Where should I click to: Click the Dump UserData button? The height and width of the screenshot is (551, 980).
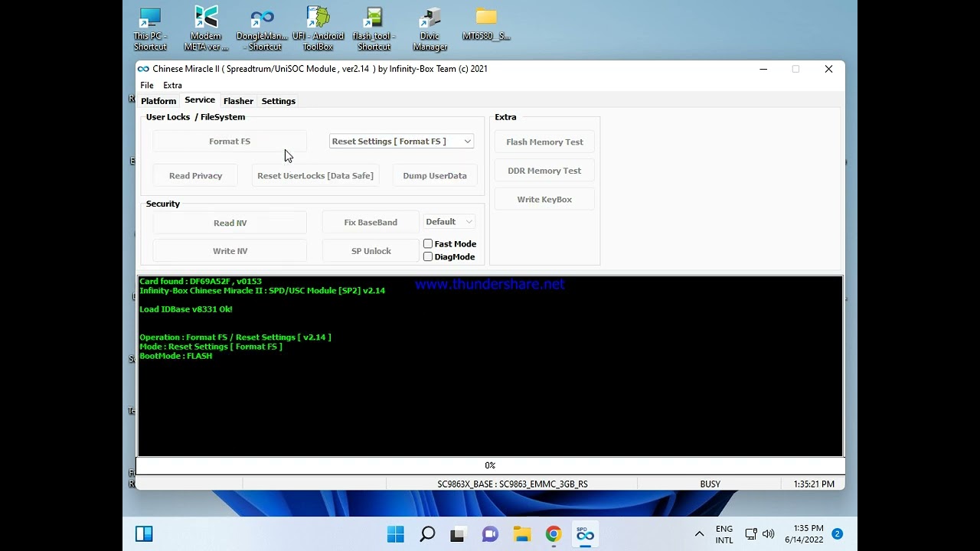435,176
